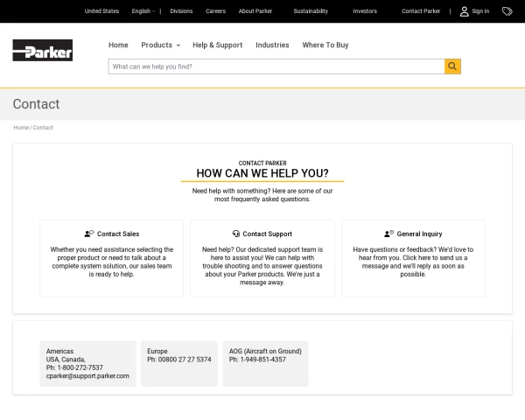Screen dimensions: 525x420
Task: Click the Parker logo
Action: coord(43,50)
